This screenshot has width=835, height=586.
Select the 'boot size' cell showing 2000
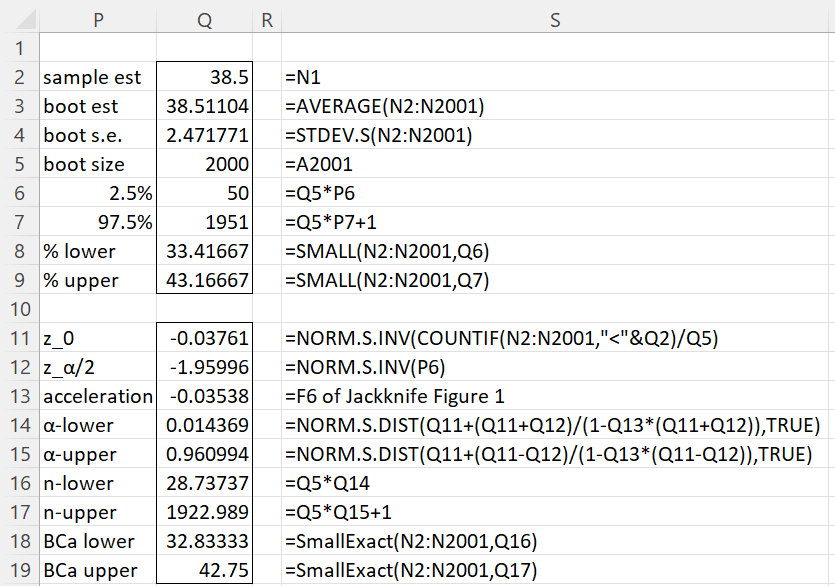coord(204,164)
